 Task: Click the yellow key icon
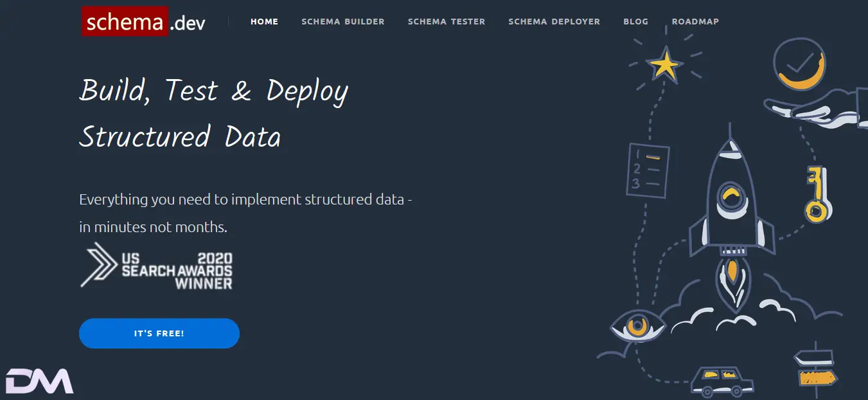point(817,195)
